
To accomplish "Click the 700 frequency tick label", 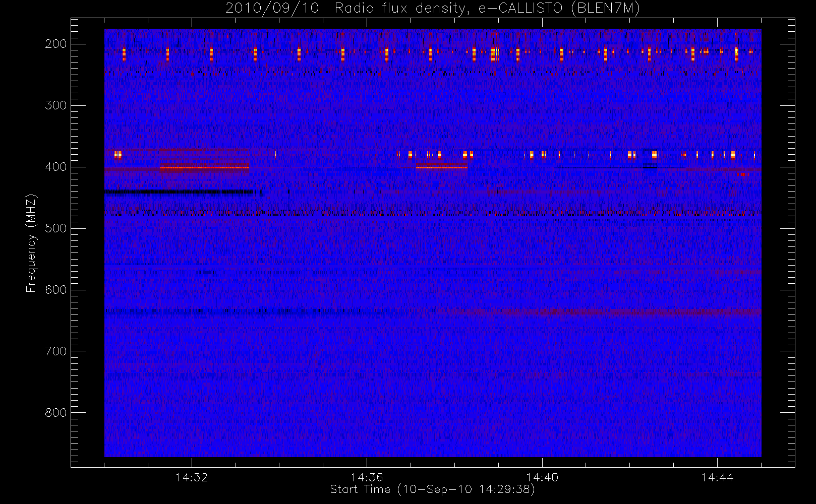I will coord(56,351).
